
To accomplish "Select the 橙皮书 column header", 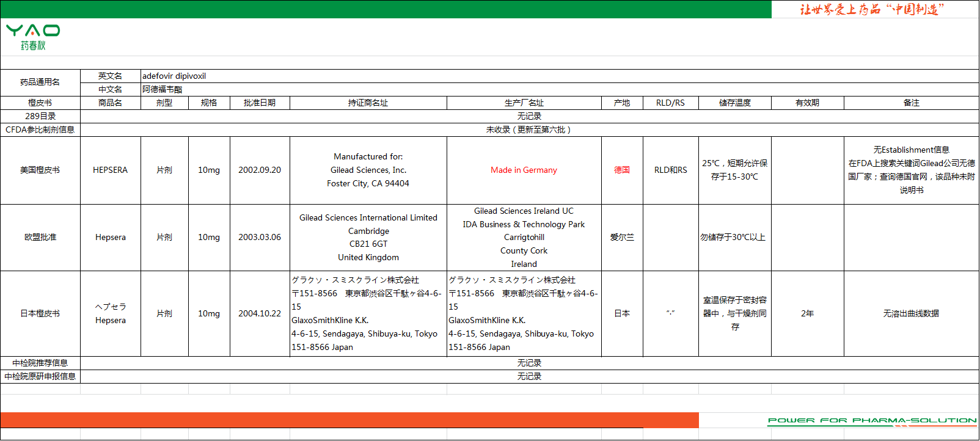I will [40, 103].
